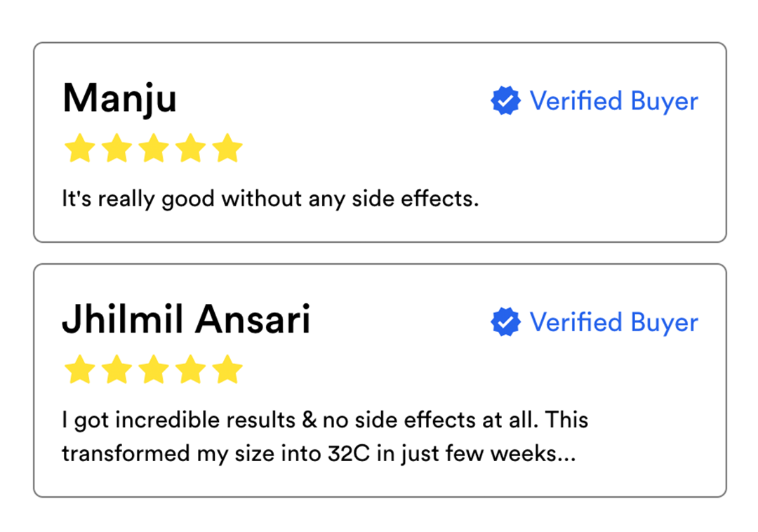
Task: Click the "transformed my size into 32C" line
Action: [x=309, y=453]
